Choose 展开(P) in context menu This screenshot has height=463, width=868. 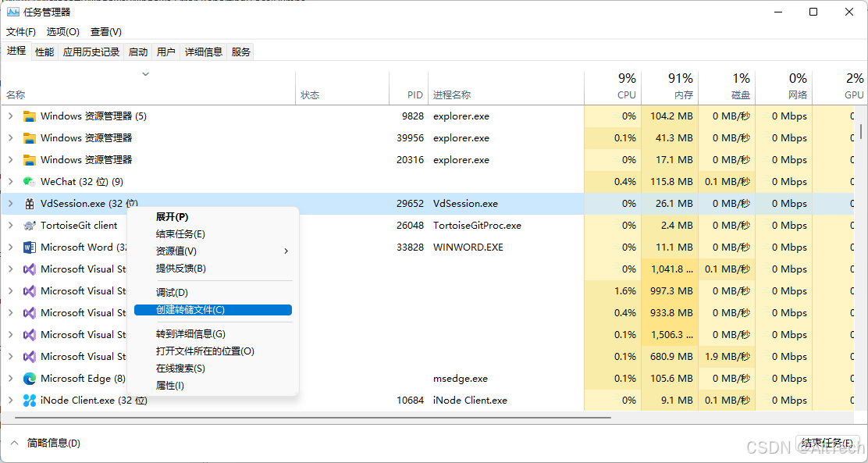click(x=213, y=217)
